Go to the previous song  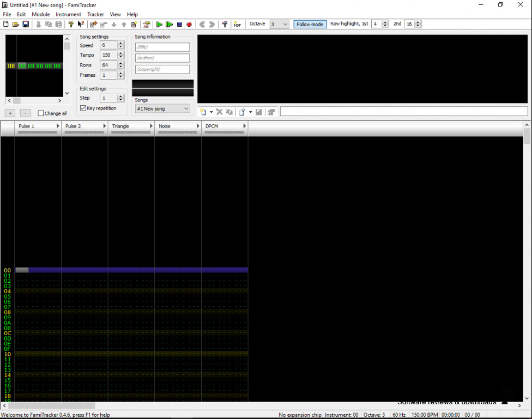coord(202,24)
